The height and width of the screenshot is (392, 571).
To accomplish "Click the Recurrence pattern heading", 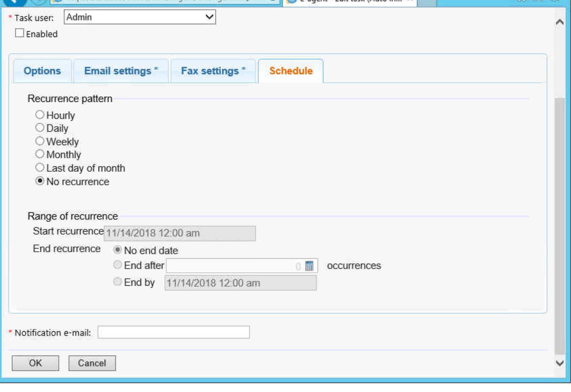I will pyautogui.click(x=70, y=99).
